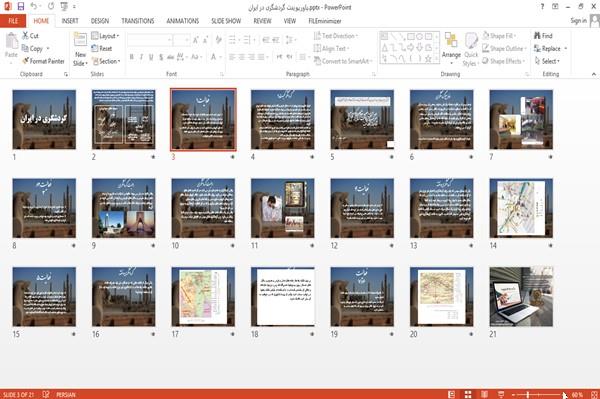Open the FILEminimizer tab
The width and height of the screenshot is (600, 399).
(325, 21)
